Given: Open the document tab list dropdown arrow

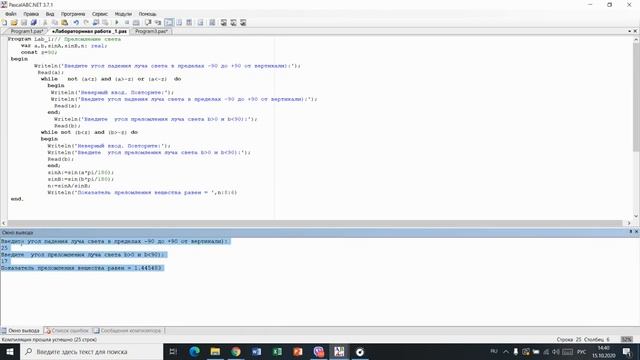Looking at the screenshot, I should pos(629,31).
